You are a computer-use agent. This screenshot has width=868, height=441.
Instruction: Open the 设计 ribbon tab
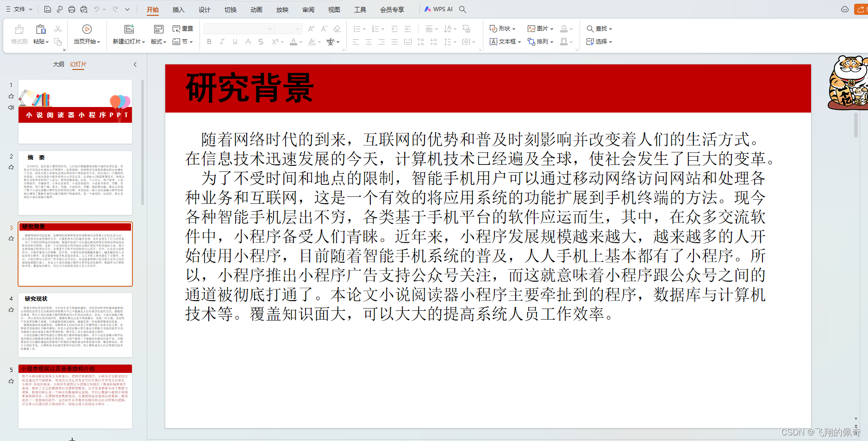coord(205,10)
